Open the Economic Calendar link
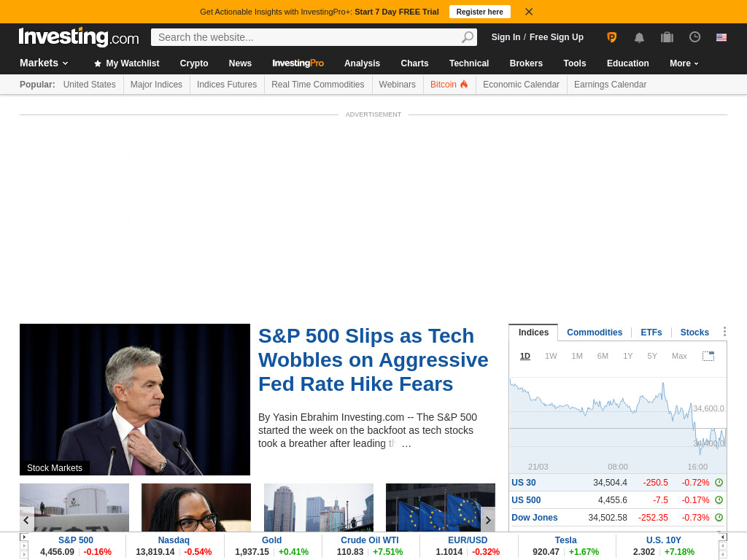Image resolution: width=747 pixels, height=560 pixels. [x=521, y=85]
